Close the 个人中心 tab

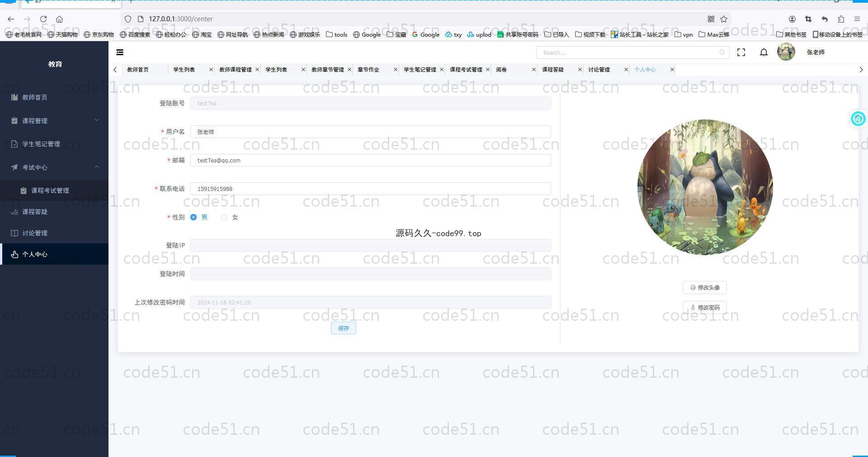(672, 70)
